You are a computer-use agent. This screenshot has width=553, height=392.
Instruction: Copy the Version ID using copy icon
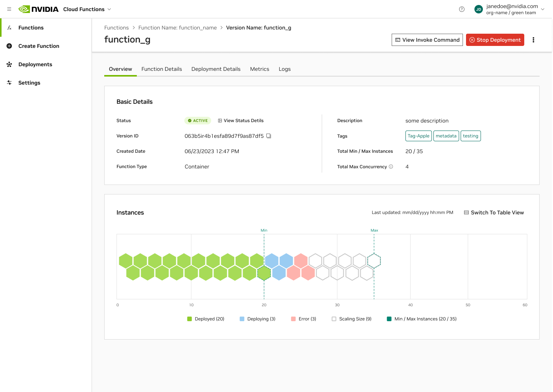269,136
